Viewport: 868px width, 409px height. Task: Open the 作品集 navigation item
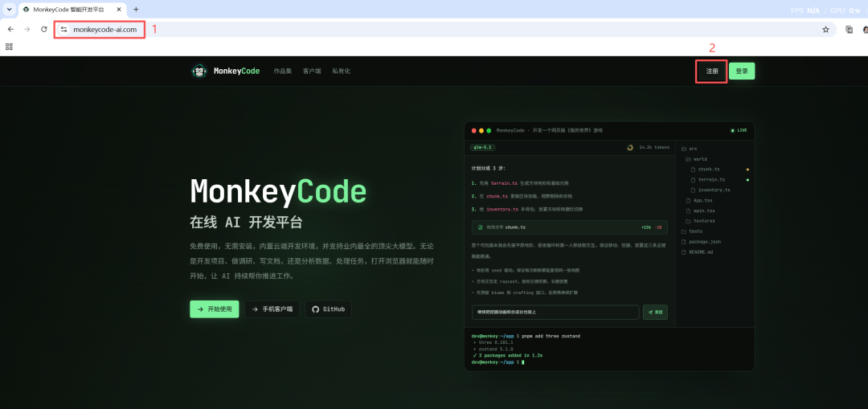282,72
